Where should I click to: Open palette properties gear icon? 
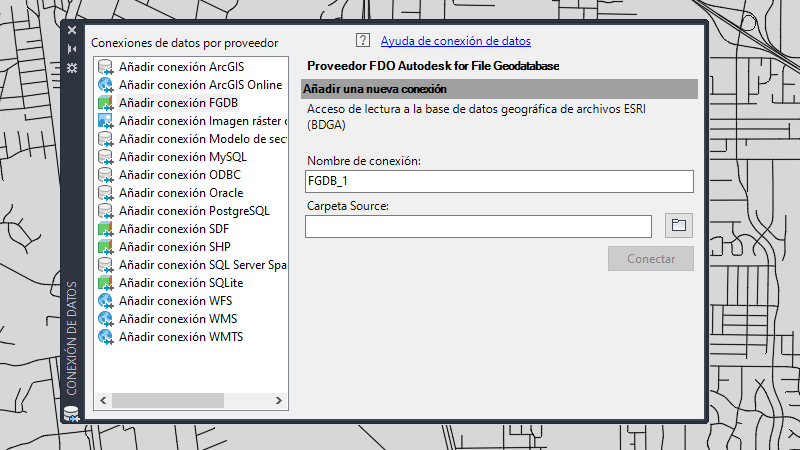(72, 68)
